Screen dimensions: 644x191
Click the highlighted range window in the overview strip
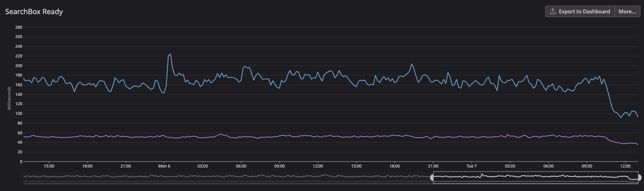(x=535, y=177)
